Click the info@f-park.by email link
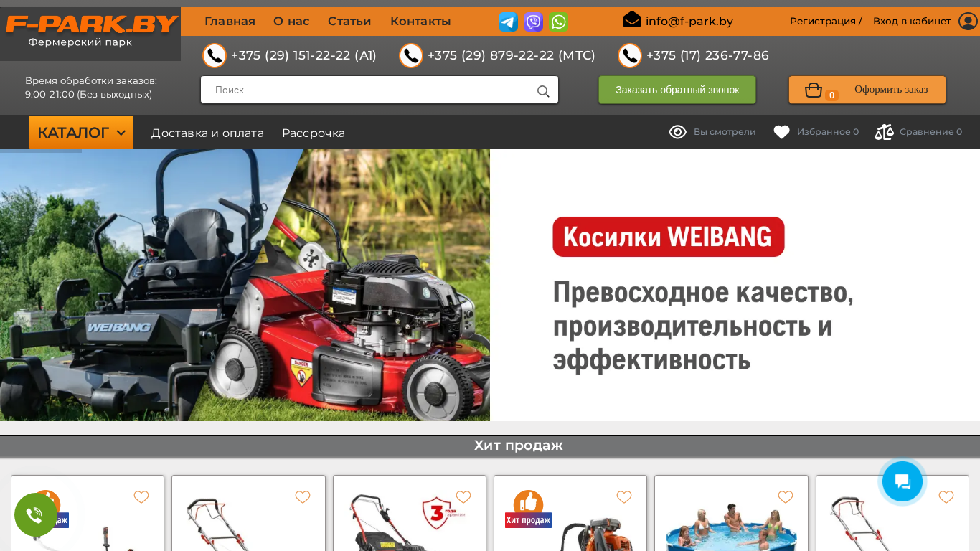Screen dimensions: 980x551 coord(689,21)
